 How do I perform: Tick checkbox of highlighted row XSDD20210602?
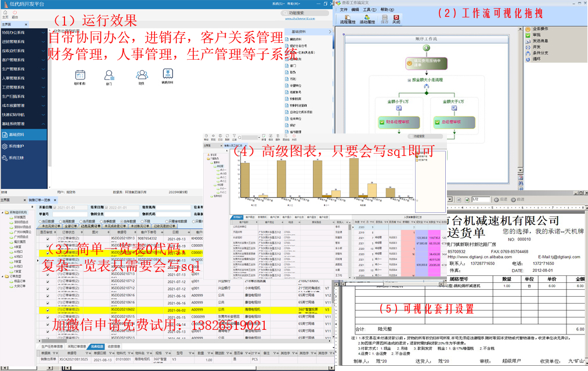[48, 310]
